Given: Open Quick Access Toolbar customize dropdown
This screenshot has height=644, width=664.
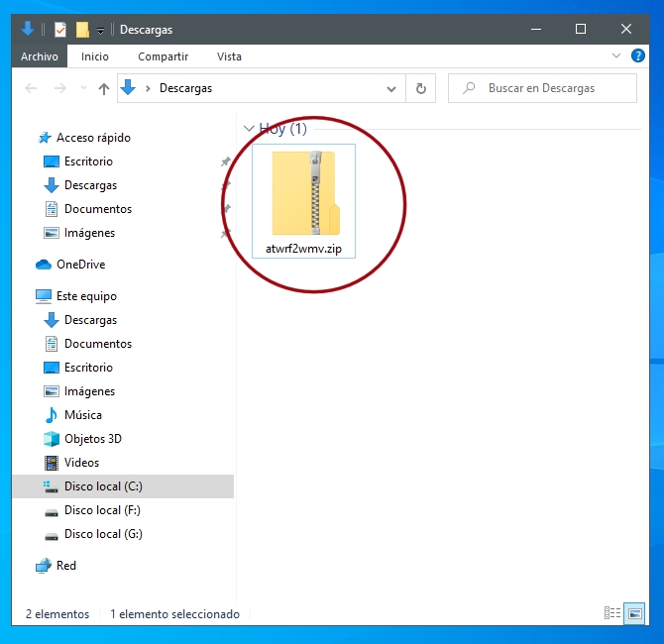Looking at the screenshot, I should pos(100,31).
